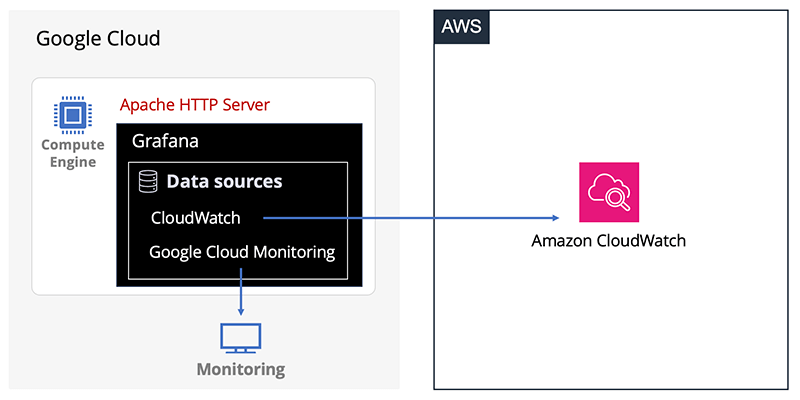Viewport: 800px width, 400px height.
Task: Click the Monitoring label text
Action: (x=241, y=369)
